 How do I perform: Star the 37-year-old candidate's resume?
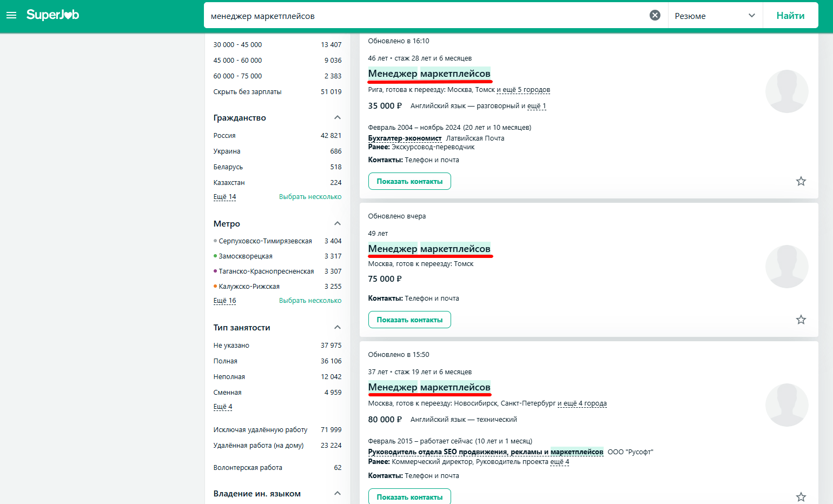click(x=801, y=496)
